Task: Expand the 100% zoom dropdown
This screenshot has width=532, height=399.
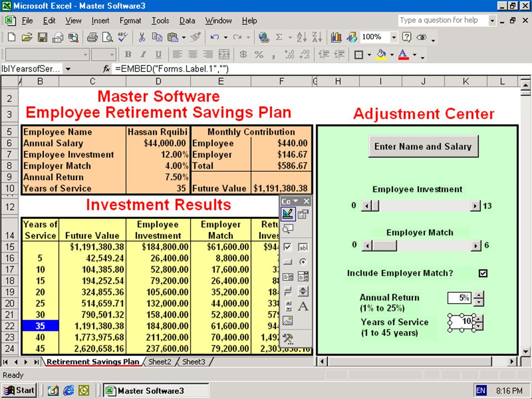Action: [393, 37]
